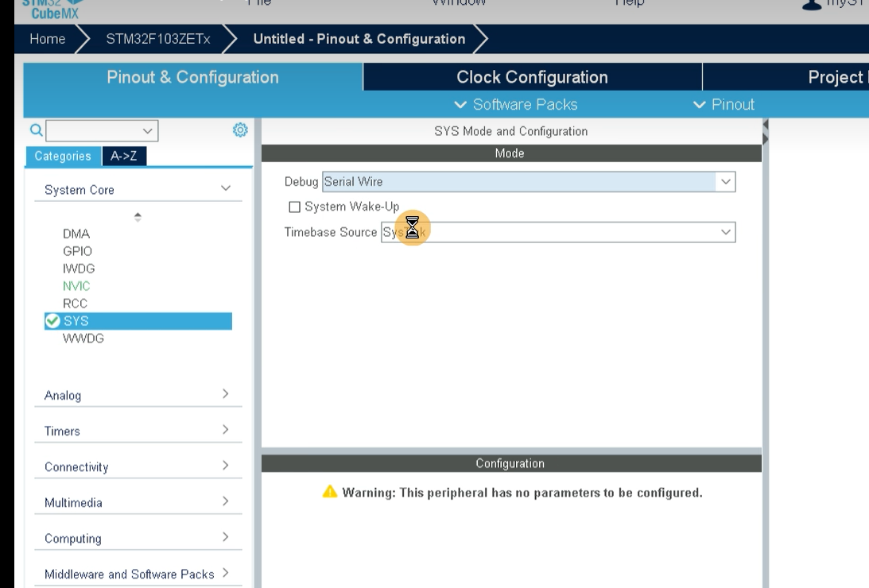Open the Pinout dropdown menu
Screen dimensions: 869x588
coord(724,105)
